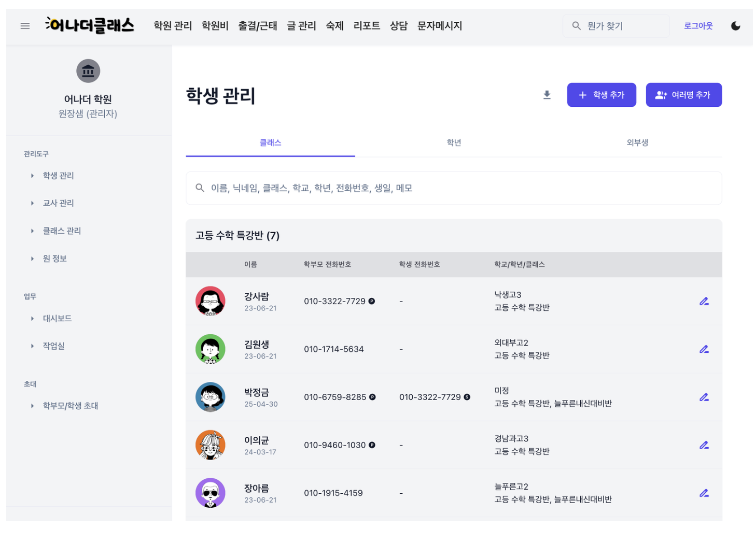Select the 클래스 tab

270,142
